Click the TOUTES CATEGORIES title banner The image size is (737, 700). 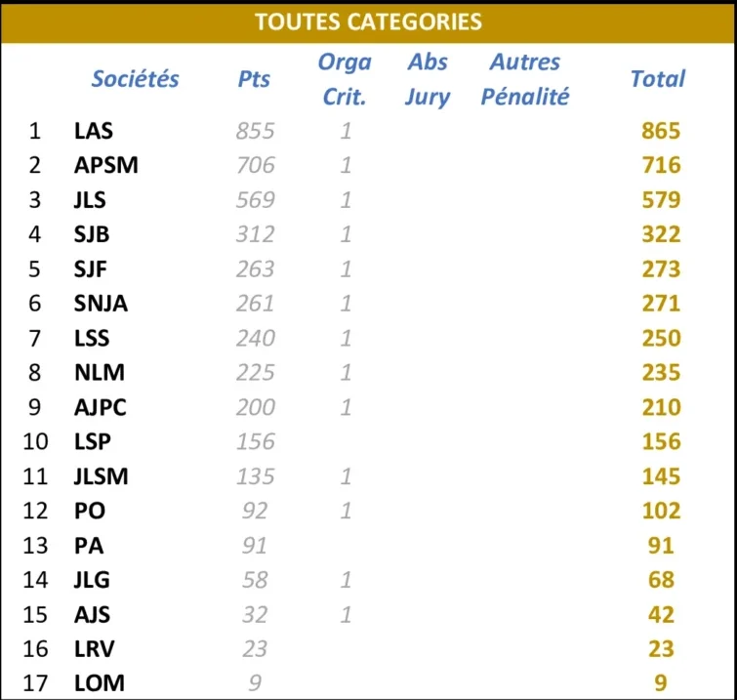368,21
